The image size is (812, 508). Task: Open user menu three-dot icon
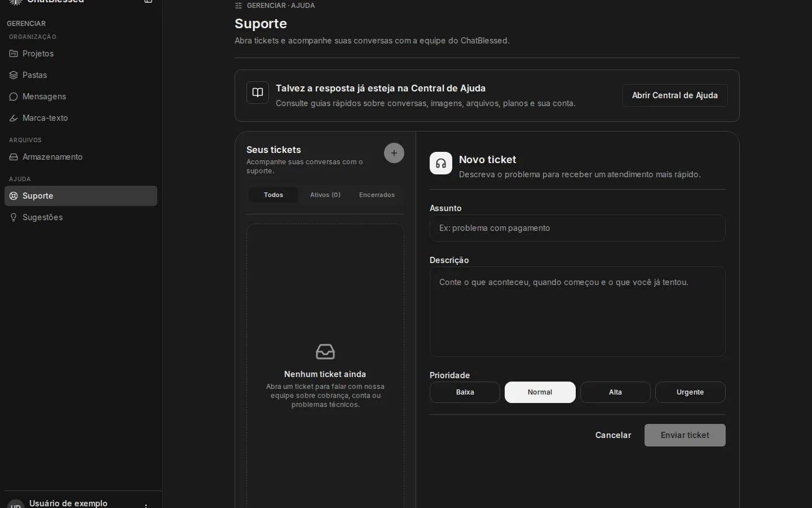146,505
